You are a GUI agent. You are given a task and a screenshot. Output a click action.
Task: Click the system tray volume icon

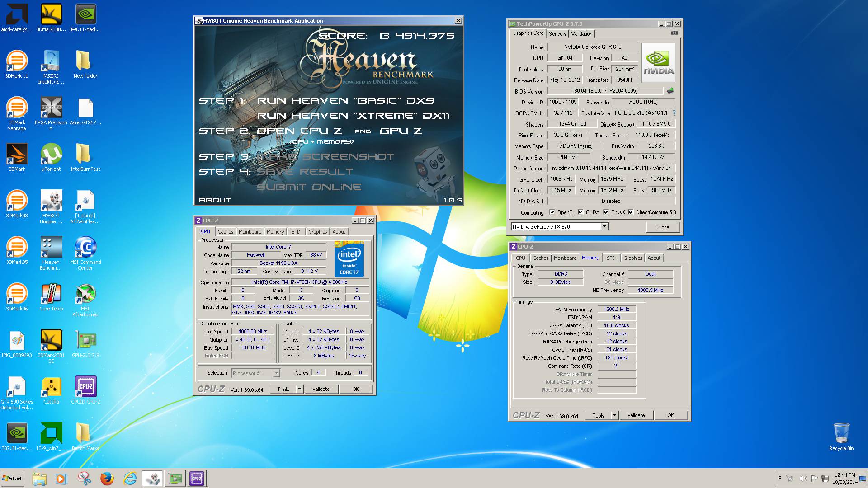(x=803, y=479)
